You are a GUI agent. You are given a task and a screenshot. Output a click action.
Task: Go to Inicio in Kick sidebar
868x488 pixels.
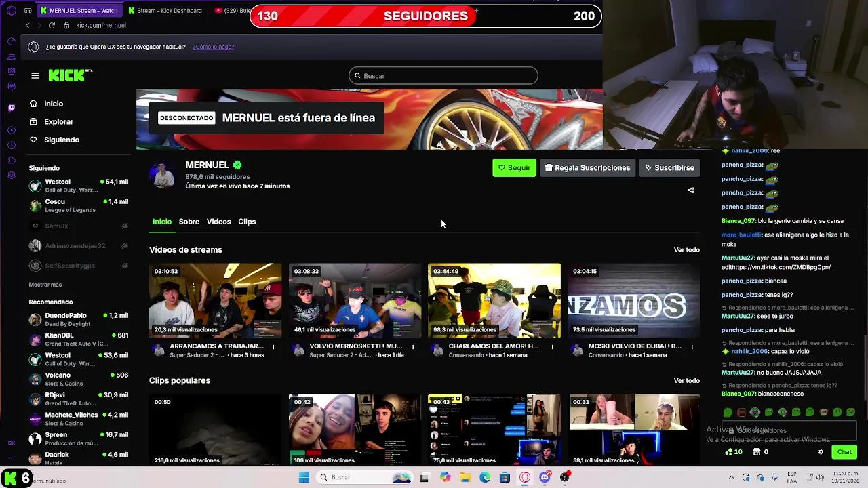[x=46, y=104]
